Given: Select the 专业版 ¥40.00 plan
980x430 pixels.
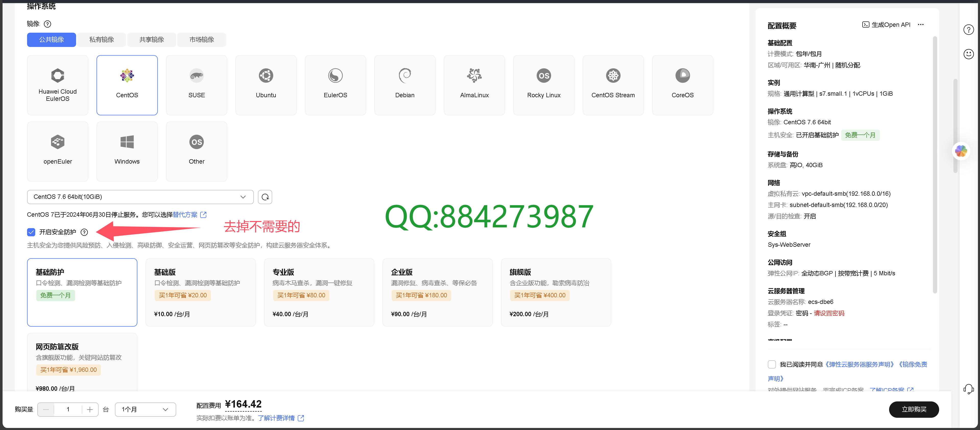Looking at the screenshot, I should coord(319,292).
